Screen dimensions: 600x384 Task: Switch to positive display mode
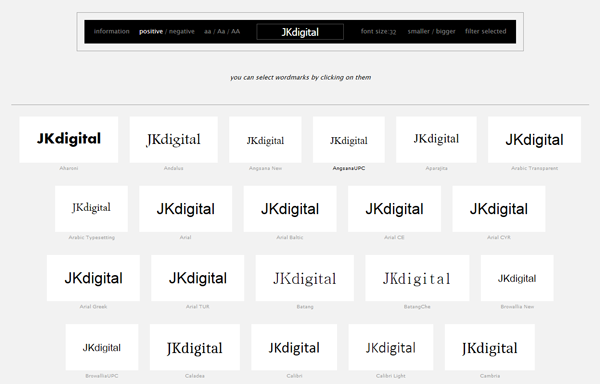tap(151, 31)
